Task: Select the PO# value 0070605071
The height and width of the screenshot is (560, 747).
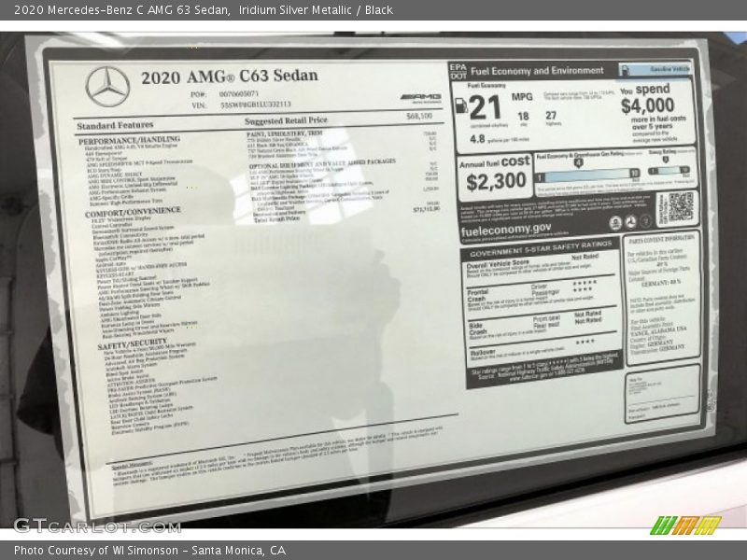Action: [239, 94]
